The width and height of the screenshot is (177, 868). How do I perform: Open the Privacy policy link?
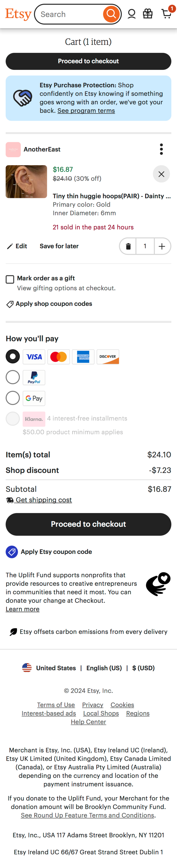[93, 705]
